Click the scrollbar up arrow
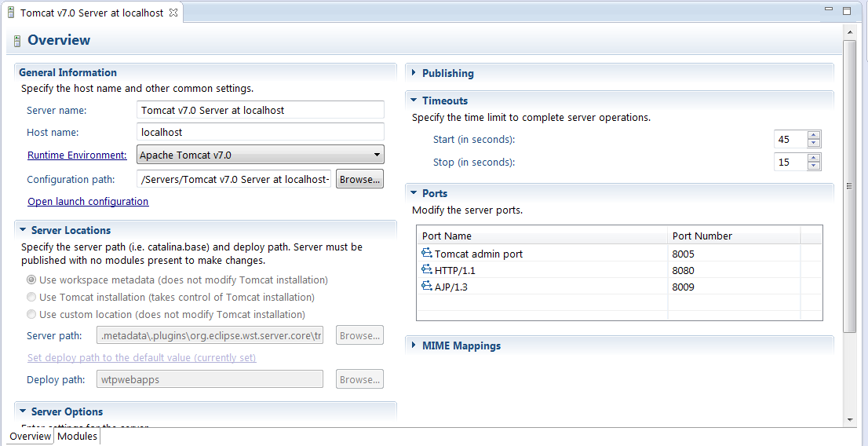The width and height of the screenshot is (868, 446). point(849,32)
